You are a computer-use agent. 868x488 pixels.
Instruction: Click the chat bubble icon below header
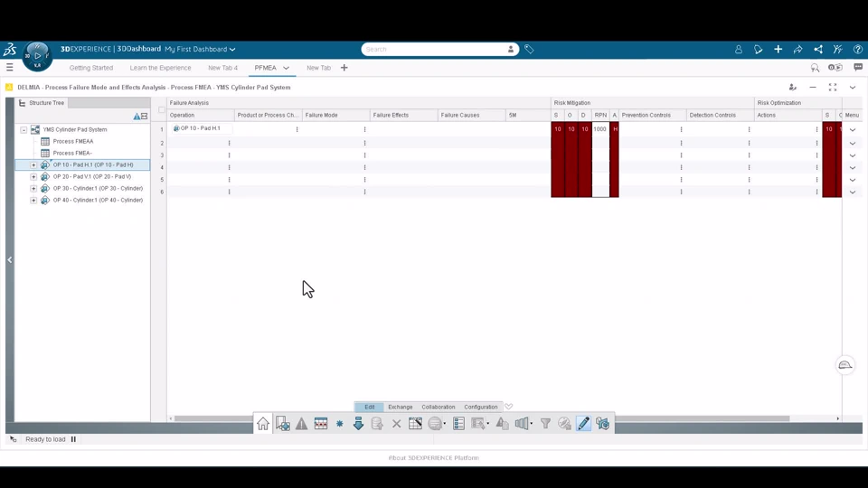tap(858, 68)
